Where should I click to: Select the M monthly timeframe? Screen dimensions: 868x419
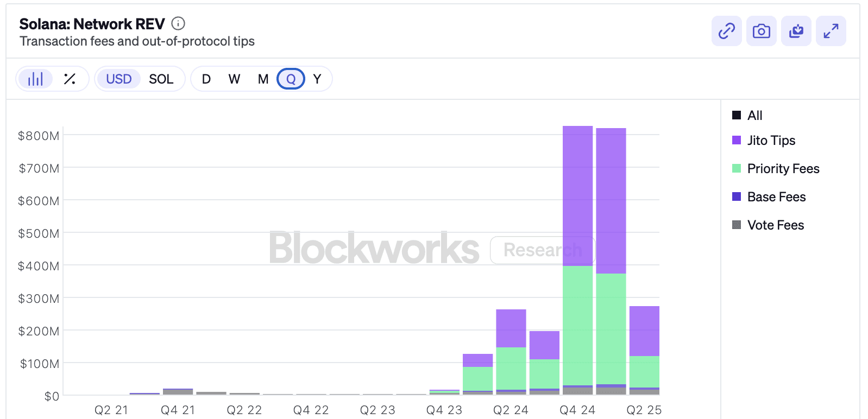(x=262, y=79)
